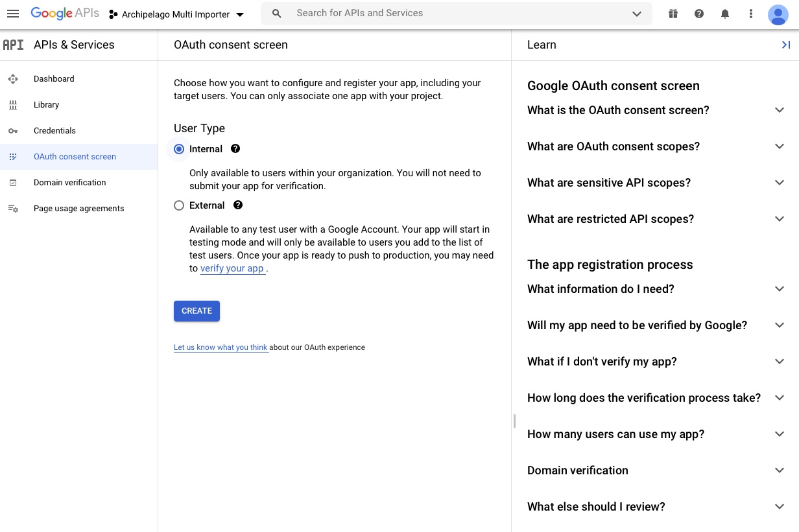Select the Internal user type radio button
The height and width of the screenshot is (532, 799).
[x=179, y=149]
